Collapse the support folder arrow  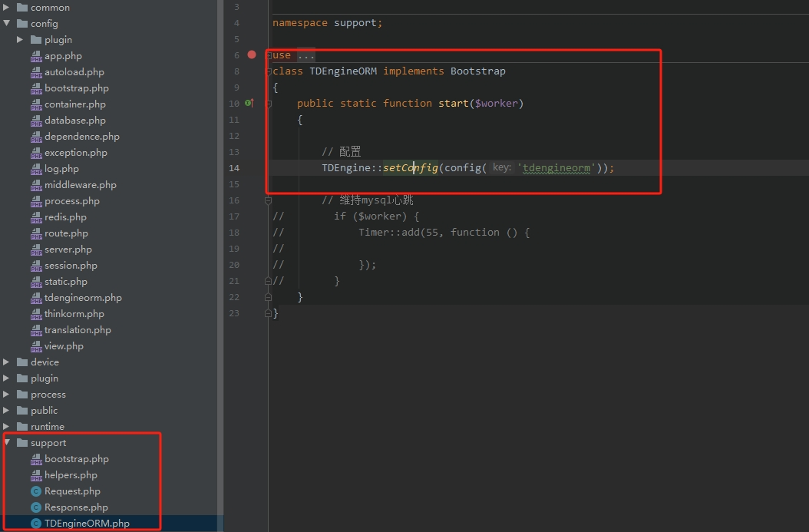click(x=7, y=443)
